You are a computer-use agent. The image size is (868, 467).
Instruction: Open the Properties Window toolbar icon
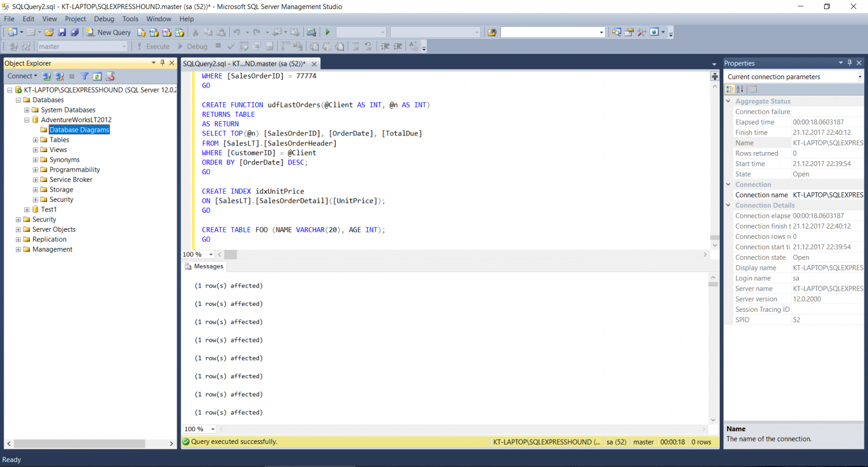[x=629, y=32]
